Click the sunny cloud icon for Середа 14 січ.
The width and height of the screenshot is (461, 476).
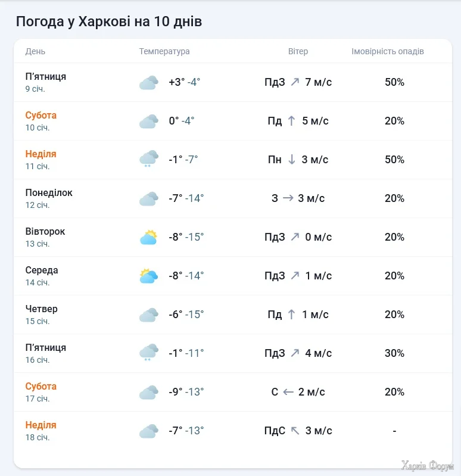point(148,276)
